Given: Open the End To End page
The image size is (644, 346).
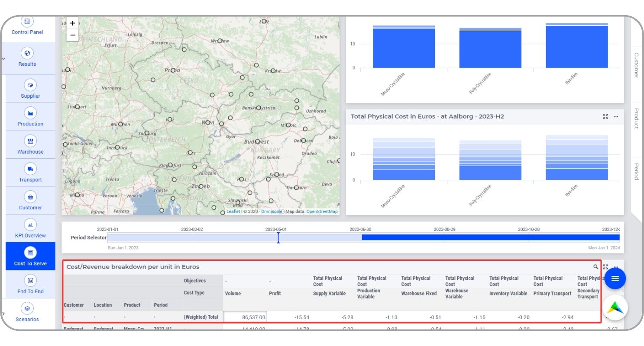Looking at the screenshot, I should 30,285.
